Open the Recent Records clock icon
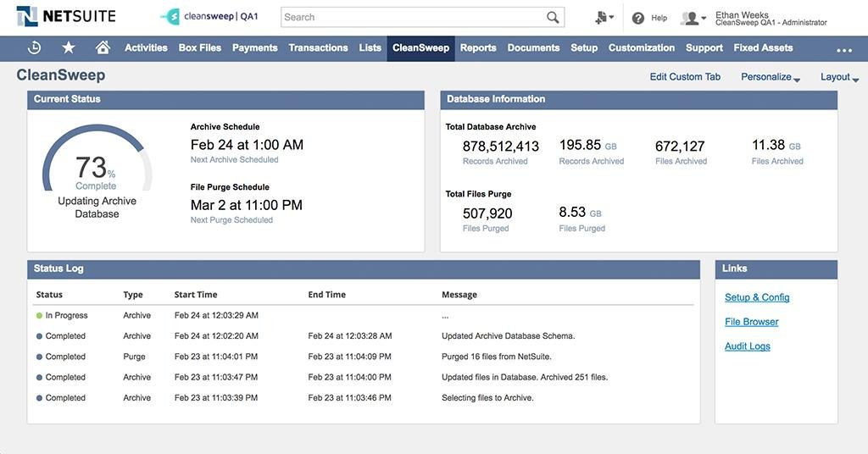The height and width of the screenshot is (454, 868). [34, 48]
